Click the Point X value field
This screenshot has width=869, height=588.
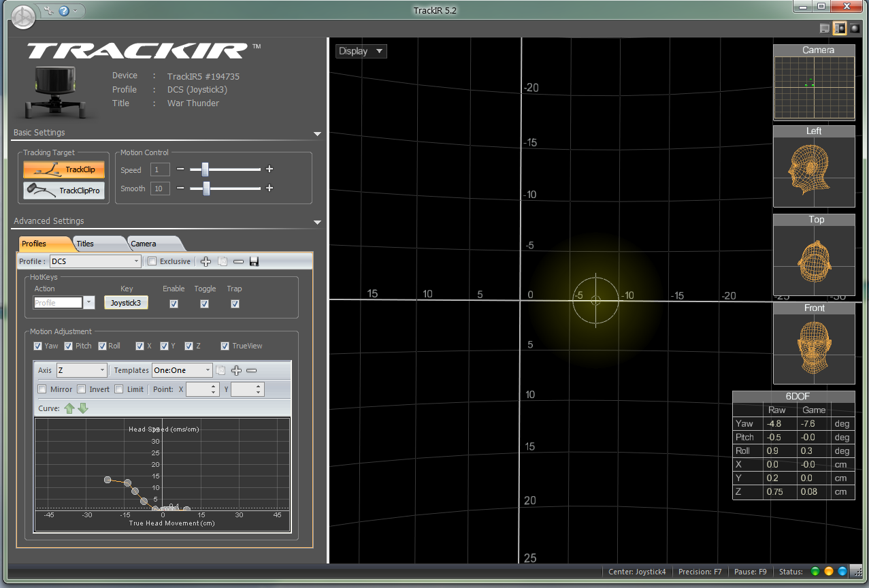point(202,389)
